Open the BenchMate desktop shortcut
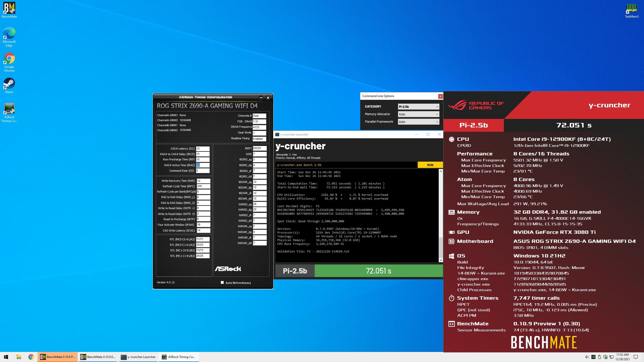Screen dimensions: 644x362 coord(9,10)
